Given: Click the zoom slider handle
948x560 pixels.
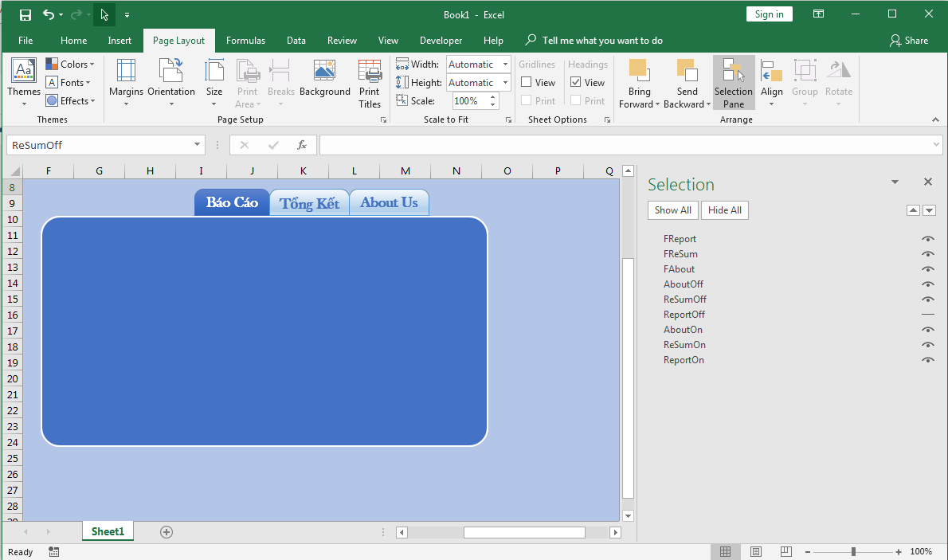Looking at the screenshot, I should pyautogui.click(x=853, y=552).
